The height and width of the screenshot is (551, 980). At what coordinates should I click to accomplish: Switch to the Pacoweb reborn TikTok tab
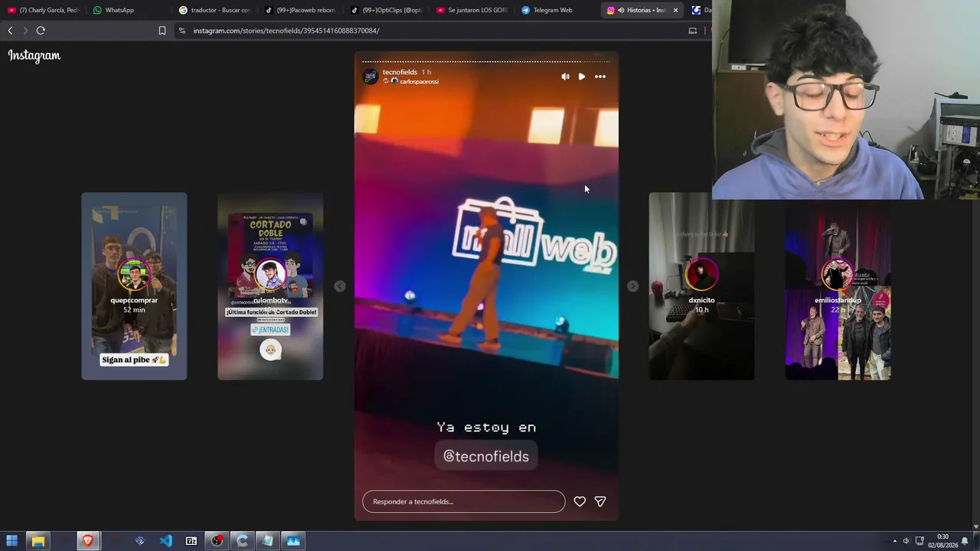coord(300,10)
